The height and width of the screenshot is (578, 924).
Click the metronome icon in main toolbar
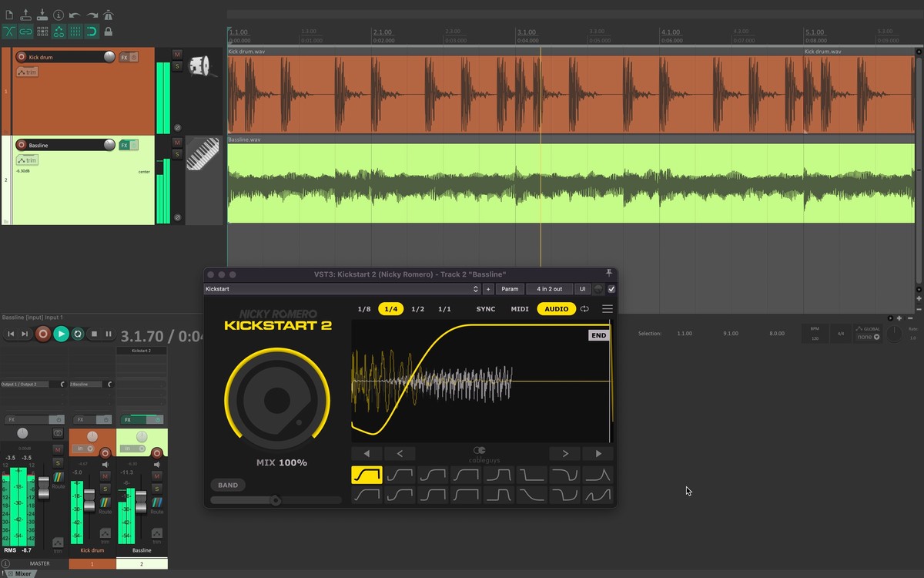(x=109, y=15)
